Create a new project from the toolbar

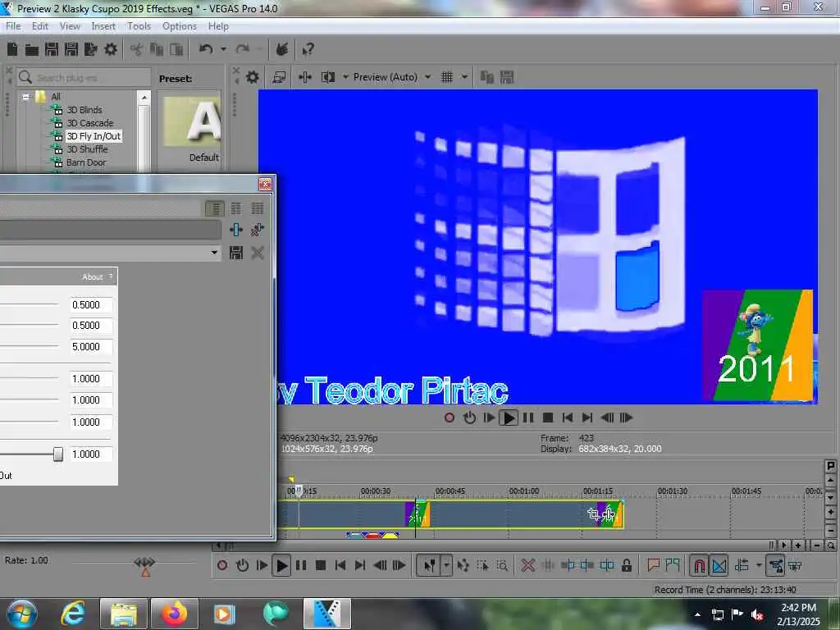pyautogui.click(x=12, y=50)
